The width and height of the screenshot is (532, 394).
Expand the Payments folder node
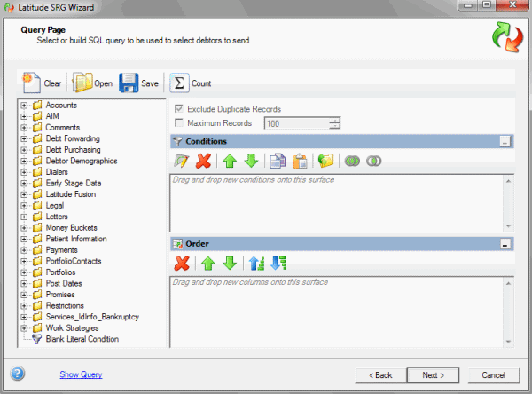click(x=24, y=250)
